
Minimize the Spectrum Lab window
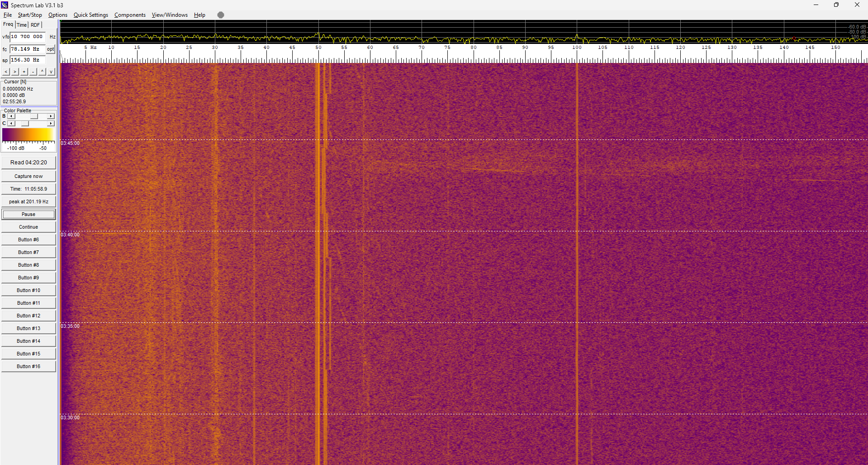coord(816,5)
